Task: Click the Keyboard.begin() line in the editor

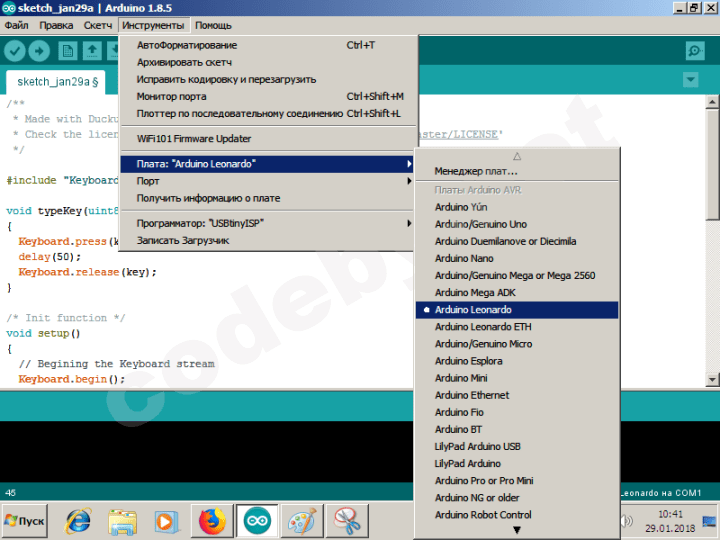Action: (x=71, y=379)
